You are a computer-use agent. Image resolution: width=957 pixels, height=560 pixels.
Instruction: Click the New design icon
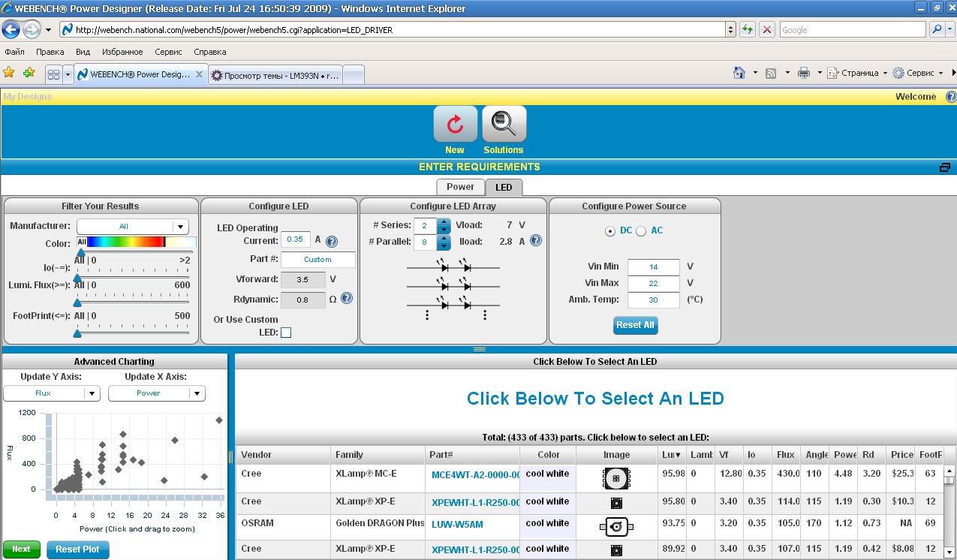coord(455,125)
